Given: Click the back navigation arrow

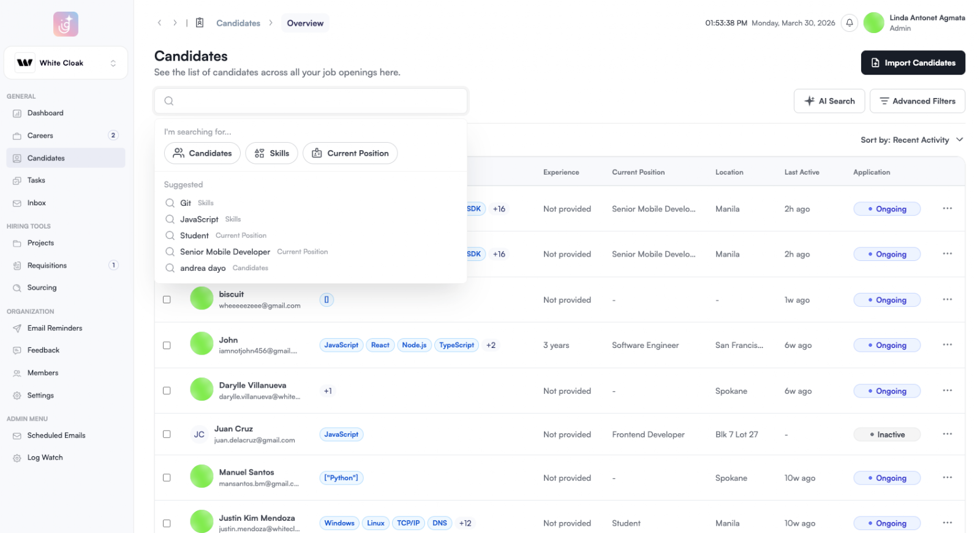Looking at the screenshot, I should pos(159,23).
